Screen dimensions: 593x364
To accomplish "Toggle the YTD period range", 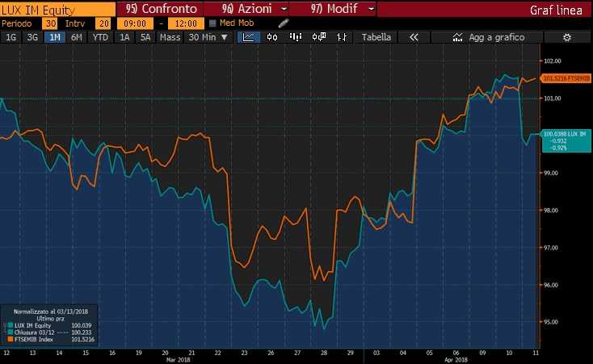I will pos(101,37).
